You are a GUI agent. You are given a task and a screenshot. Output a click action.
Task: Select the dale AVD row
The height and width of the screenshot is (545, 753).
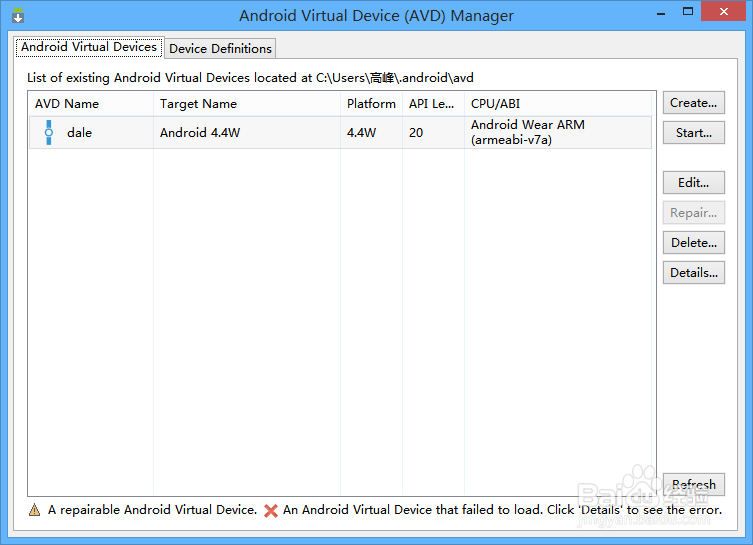pos(250,133)
